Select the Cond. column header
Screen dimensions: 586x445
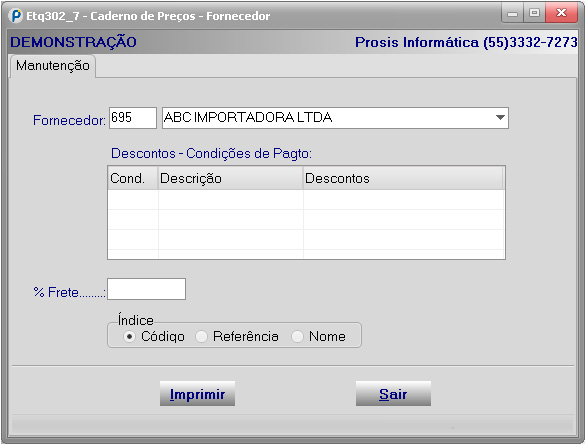coord(133,178)
